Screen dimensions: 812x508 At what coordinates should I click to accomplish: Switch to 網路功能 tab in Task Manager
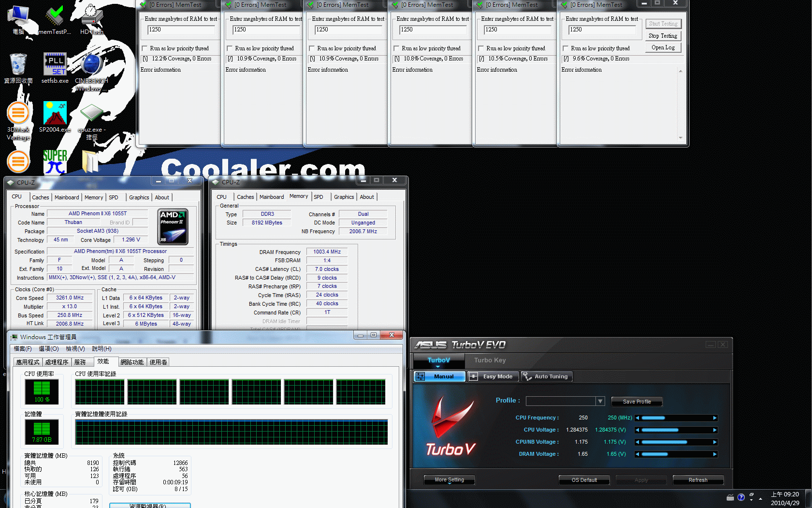tap(132, 362)
